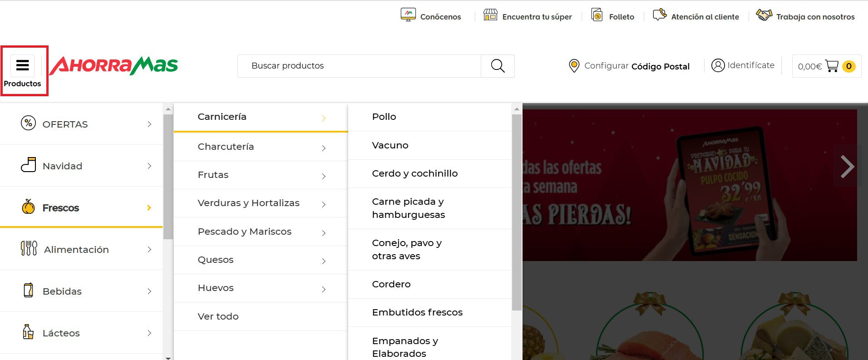Image resolution: width=868 pixels, height=360 pixels.
Task: Click the Navidad tablet promo banner
Action: (x=690, y=185)
